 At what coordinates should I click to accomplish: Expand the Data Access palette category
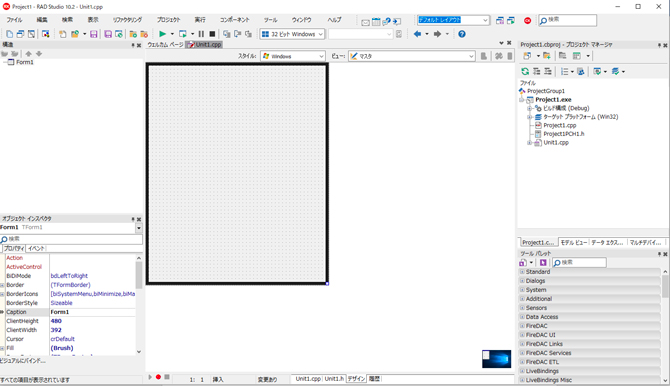pyautogui.click(x=522, y=317)
